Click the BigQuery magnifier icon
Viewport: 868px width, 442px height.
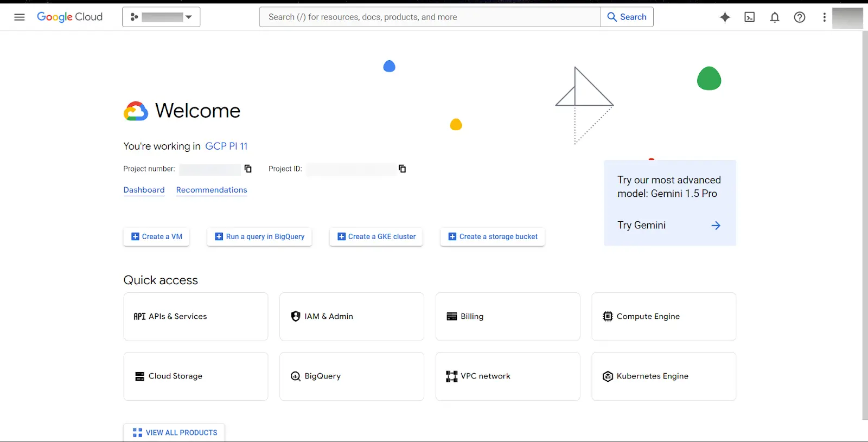tap(296, 376)
